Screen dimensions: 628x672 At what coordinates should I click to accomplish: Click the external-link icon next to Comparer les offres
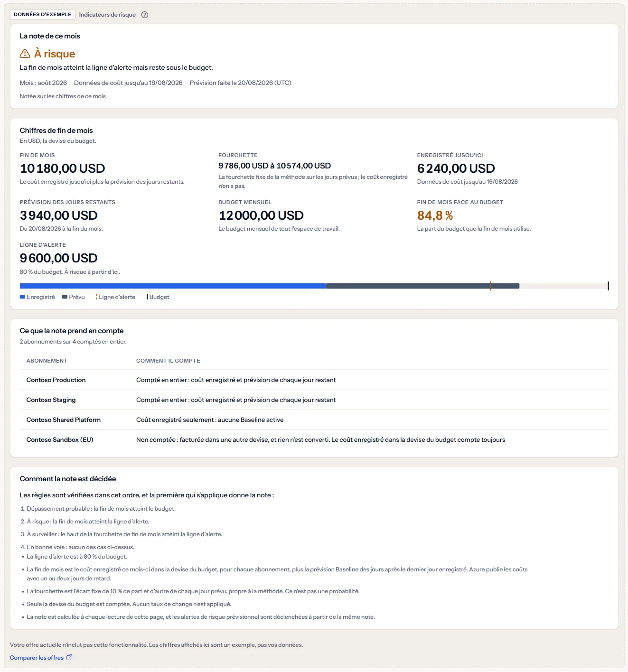tap(69, 657)
